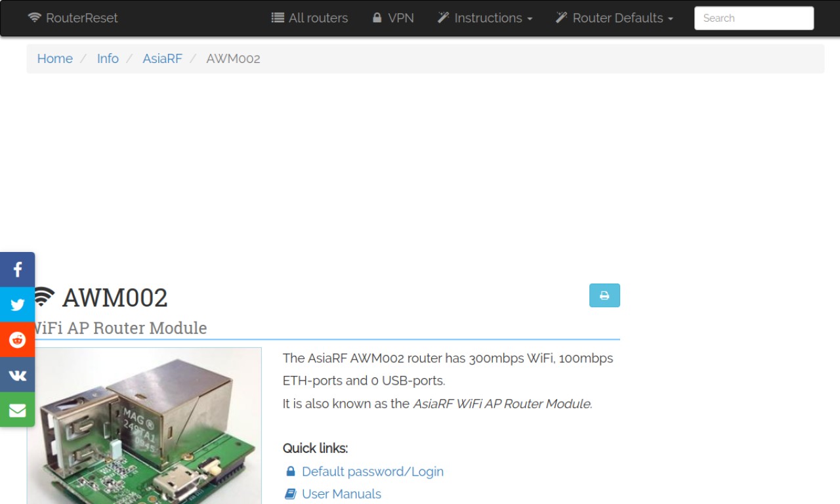This screenshot has width=840, height=504.
Task: Go to the VPN page
Action: coord(393,18)
